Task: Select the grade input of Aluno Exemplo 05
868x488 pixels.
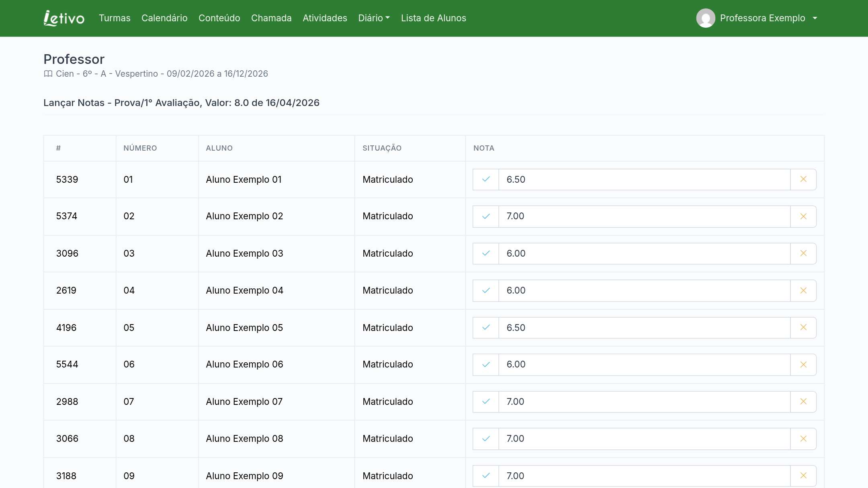Action: 645,328
